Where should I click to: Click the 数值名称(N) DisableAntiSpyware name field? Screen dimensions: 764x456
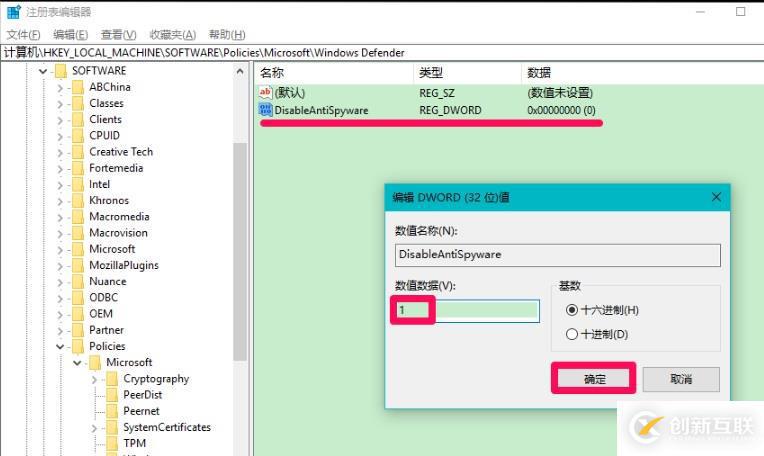click(557, 255)
